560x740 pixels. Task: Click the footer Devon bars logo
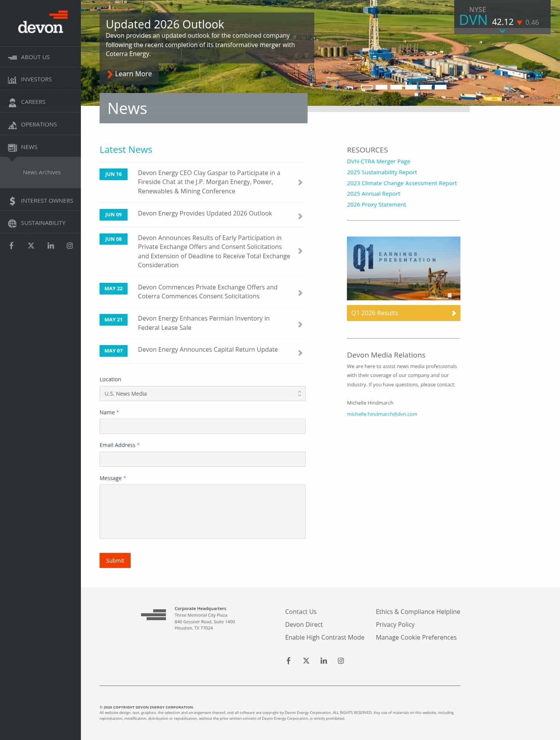coord(154,615)
